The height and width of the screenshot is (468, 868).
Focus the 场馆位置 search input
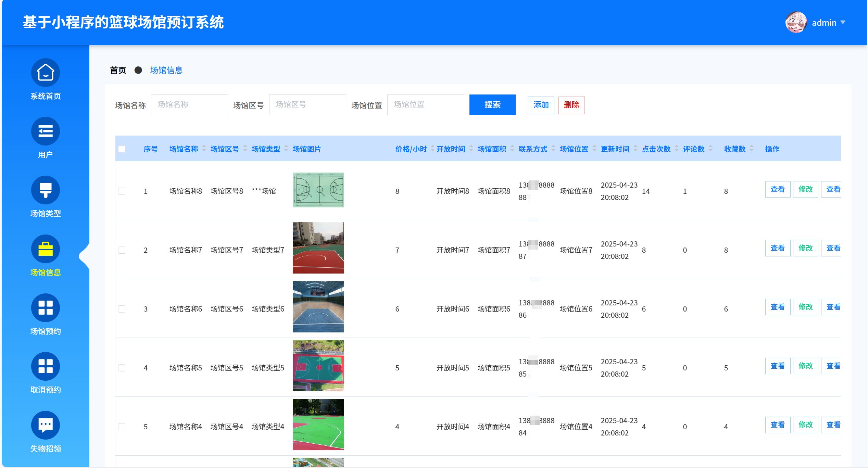[426, 105]
